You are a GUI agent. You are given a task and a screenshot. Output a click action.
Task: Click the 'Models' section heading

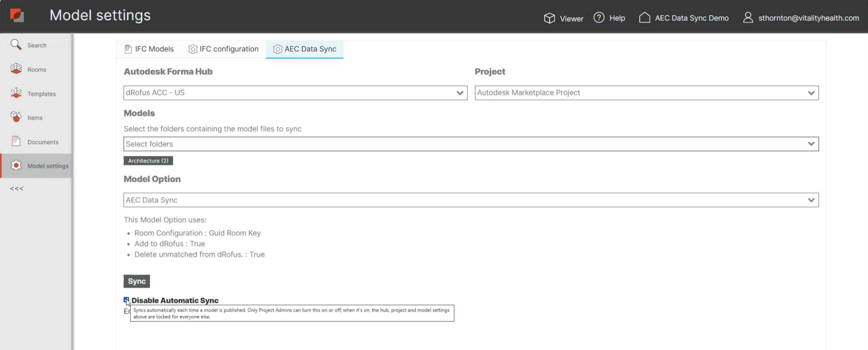tap(139, 113)
